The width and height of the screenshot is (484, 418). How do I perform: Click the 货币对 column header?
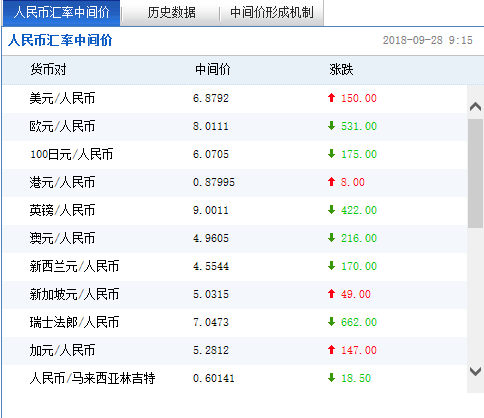(x=48, y=69)
